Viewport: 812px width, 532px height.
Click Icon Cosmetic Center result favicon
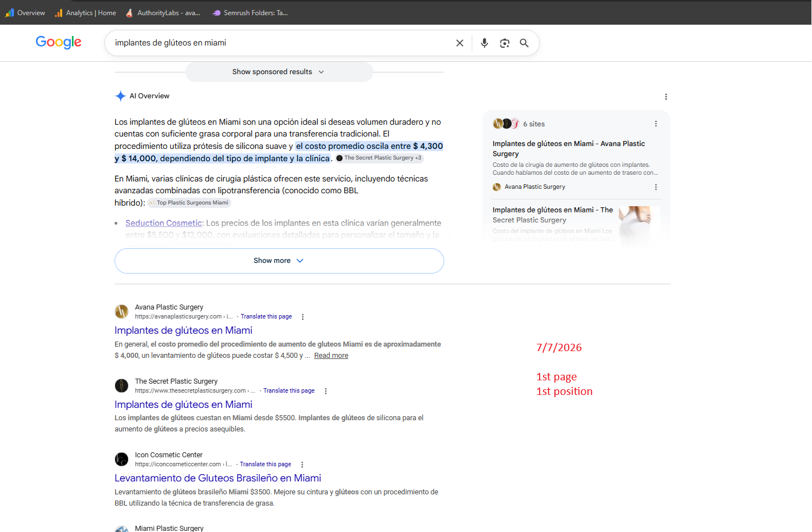coord(121,460)
